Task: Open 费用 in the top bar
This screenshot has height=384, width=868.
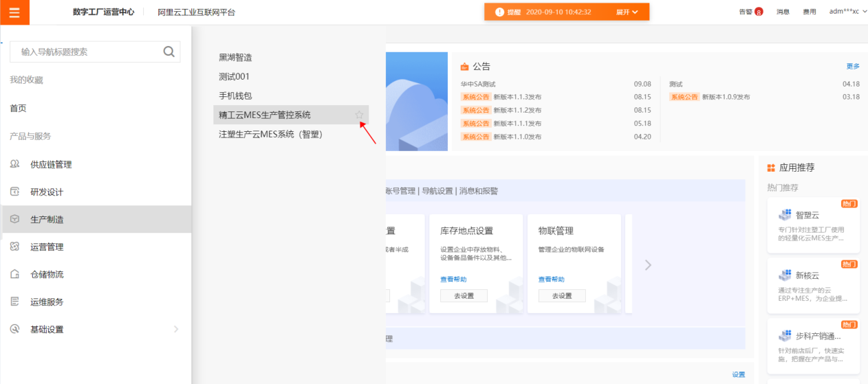Action: click(x=810, y=12)
